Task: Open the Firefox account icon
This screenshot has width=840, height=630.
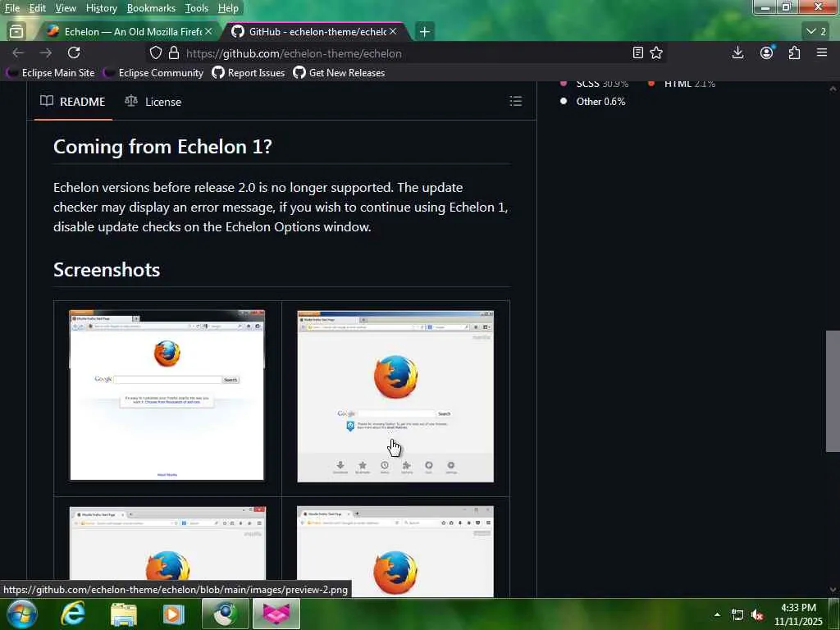Action: [767, 52]
